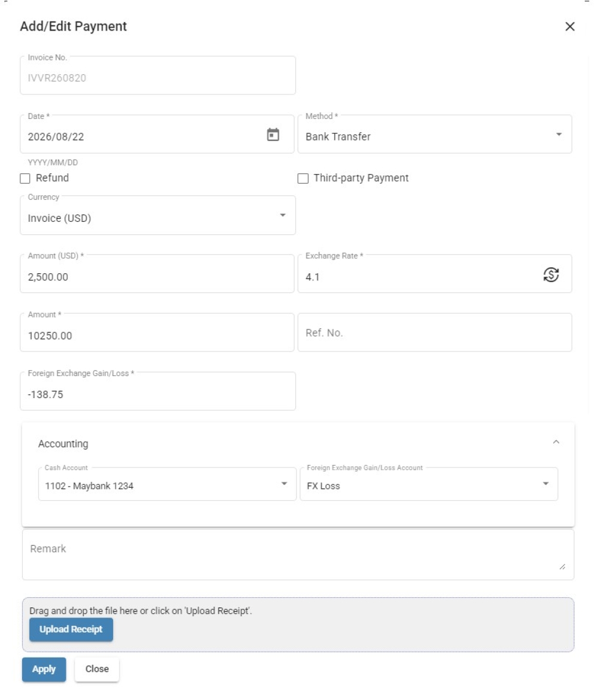Viewport: 598px width, 700px height.
Task: Refresh the exchange rate icon
Action: pyautogui.click(x=551, y=274)
